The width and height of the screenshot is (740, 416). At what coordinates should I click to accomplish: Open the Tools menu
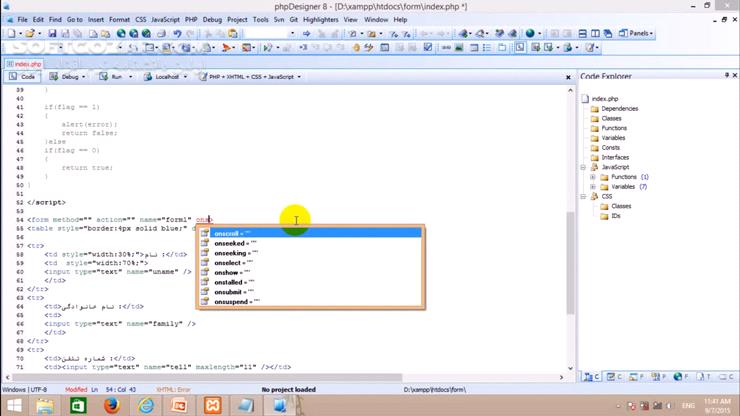(261, 20)
